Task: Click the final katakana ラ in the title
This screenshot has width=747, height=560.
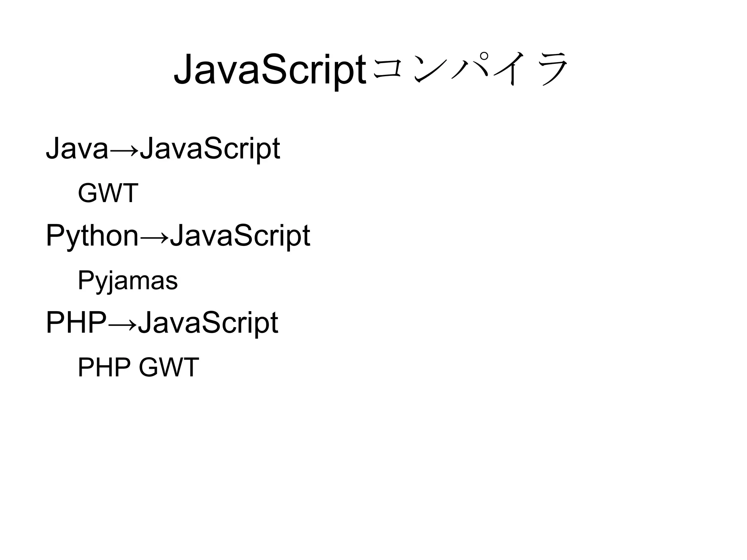Action: (553, 69)
